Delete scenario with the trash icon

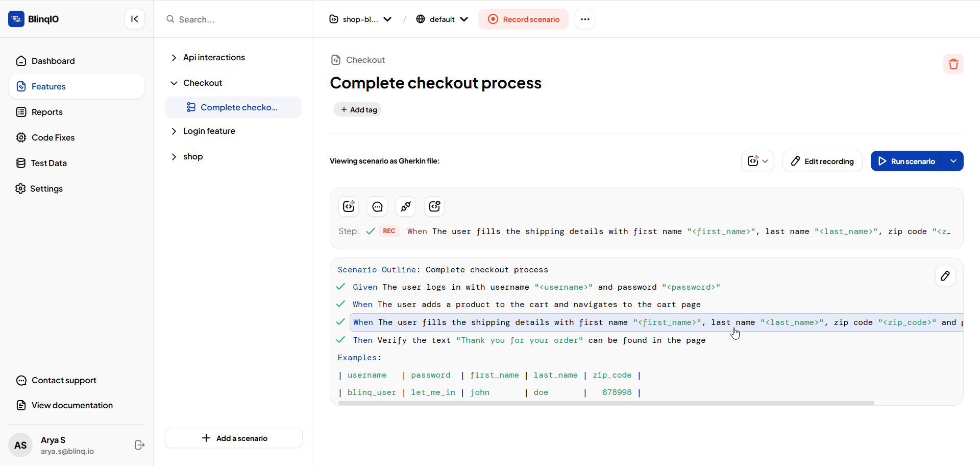(953, 64)
